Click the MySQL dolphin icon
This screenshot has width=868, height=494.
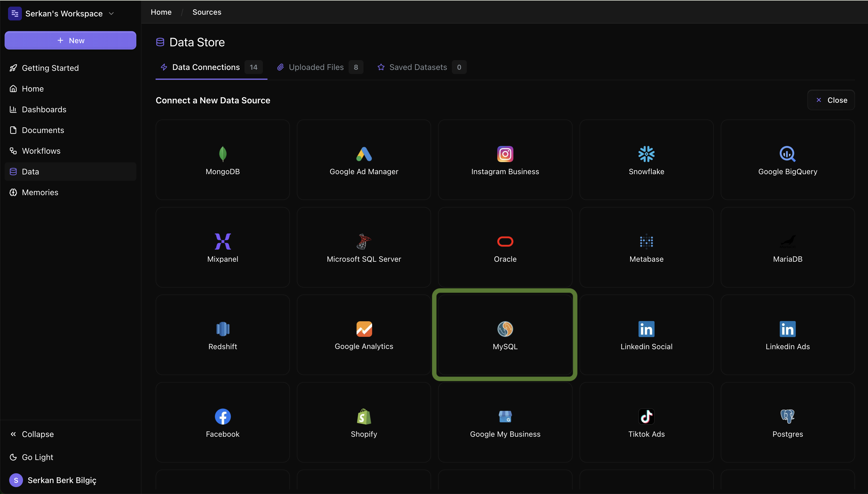click(x=505, y=329)
